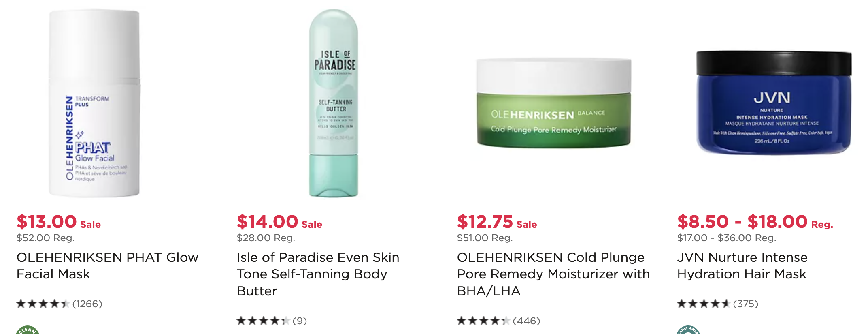The image size is (868, 334).
Task: View star rating for JVN Hair Mask
Action: pyautogui.click(x=704, y=304)
